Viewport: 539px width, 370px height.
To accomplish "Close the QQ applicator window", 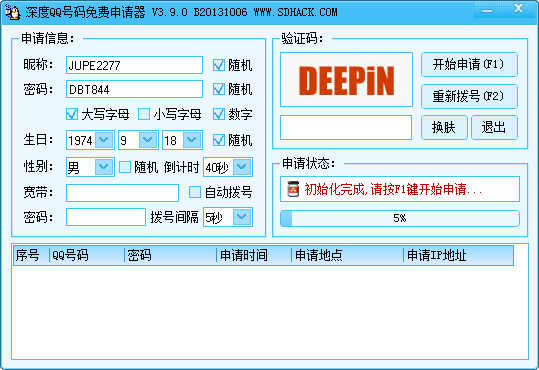I will (x=518, y=9).
